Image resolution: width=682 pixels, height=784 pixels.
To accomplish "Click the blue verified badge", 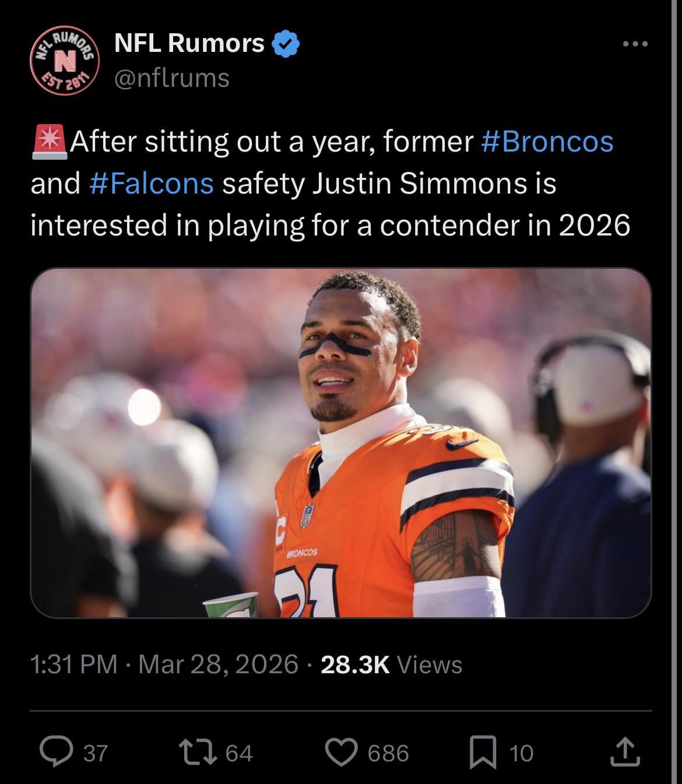I will 286,44.
